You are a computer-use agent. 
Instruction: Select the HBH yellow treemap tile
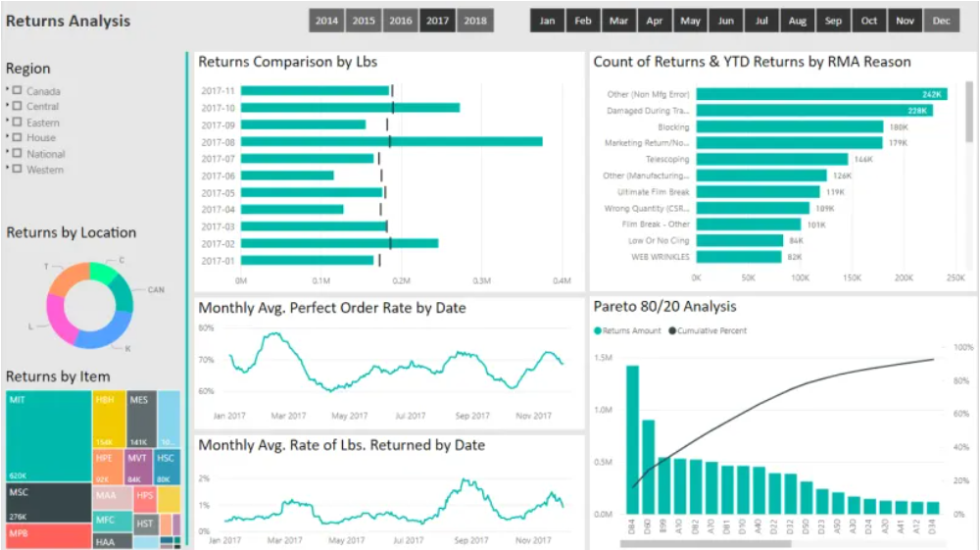pos(109,419)
